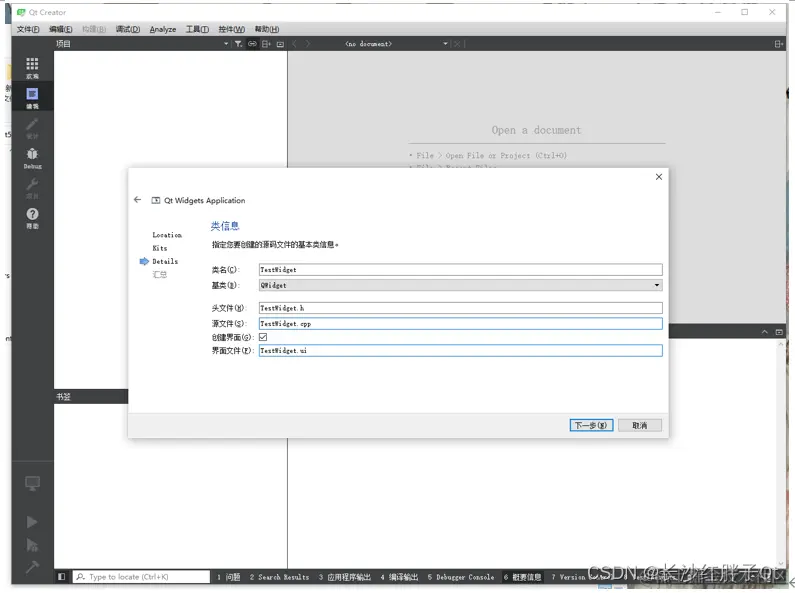
Task: Open the 应用程序输出 output tab
Action: coord(345,577)
